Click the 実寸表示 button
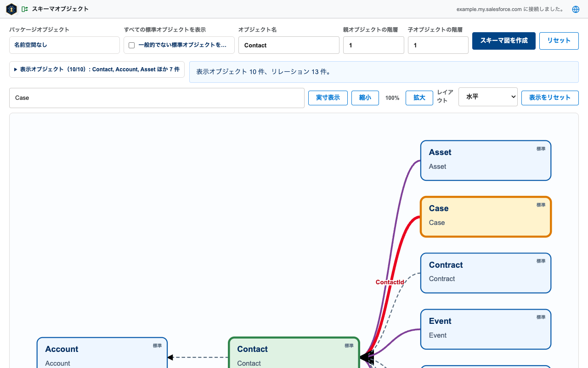Viewport: 588px width, 368px height. (x=328, y=98)
